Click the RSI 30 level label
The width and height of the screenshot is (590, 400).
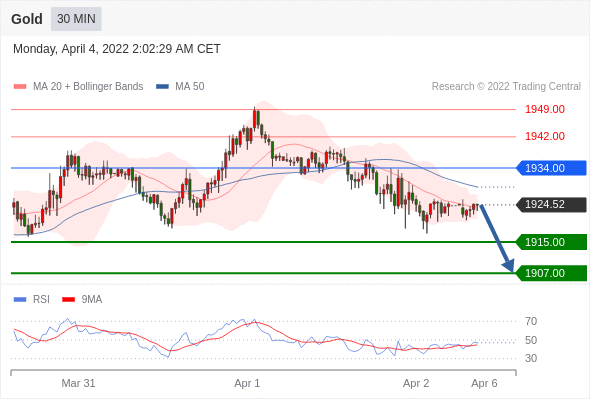pos(531,358)
